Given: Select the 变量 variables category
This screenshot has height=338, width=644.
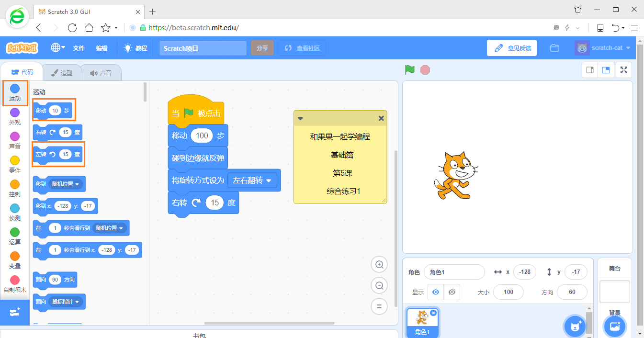Looking at the screenshot, I should 15,259.
